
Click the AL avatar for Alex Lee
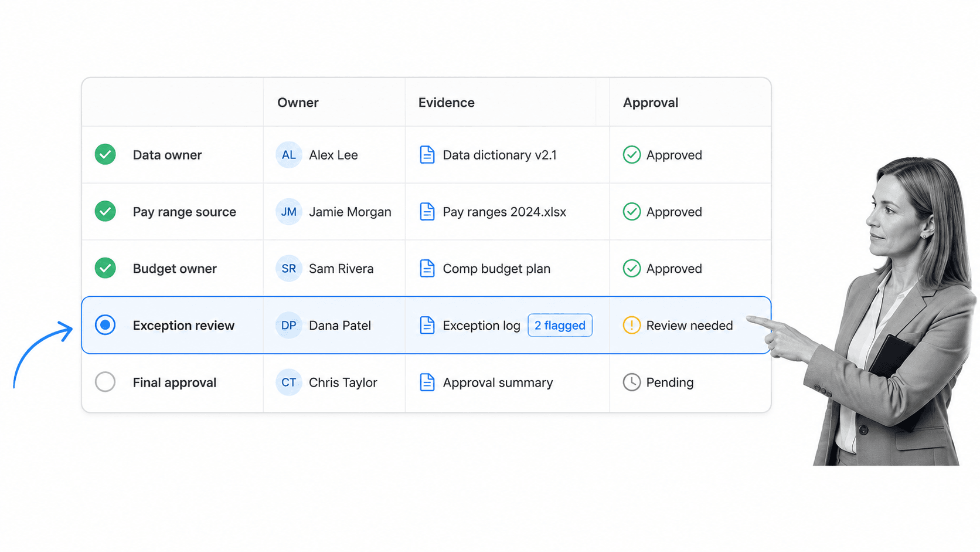coord(289,155)
